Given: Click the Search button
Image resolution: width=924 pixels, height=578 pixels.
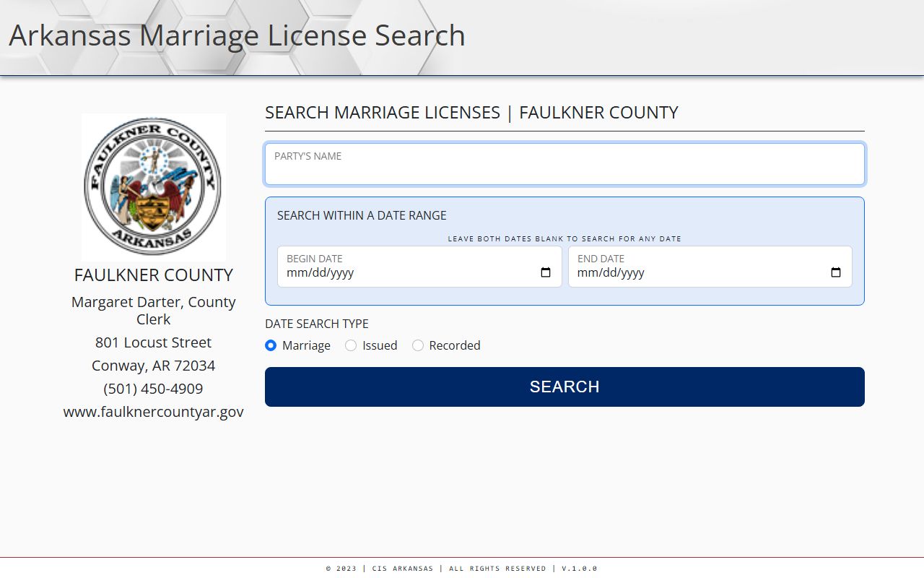Looking at the screenshot, I should [x=565, y=387].
